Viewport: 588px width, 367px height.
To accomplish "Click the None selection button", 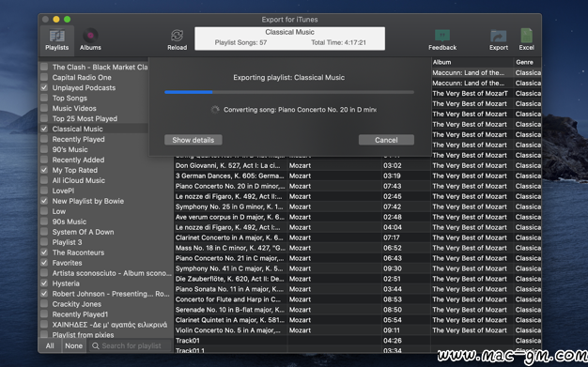I will (x=73, y=345).
